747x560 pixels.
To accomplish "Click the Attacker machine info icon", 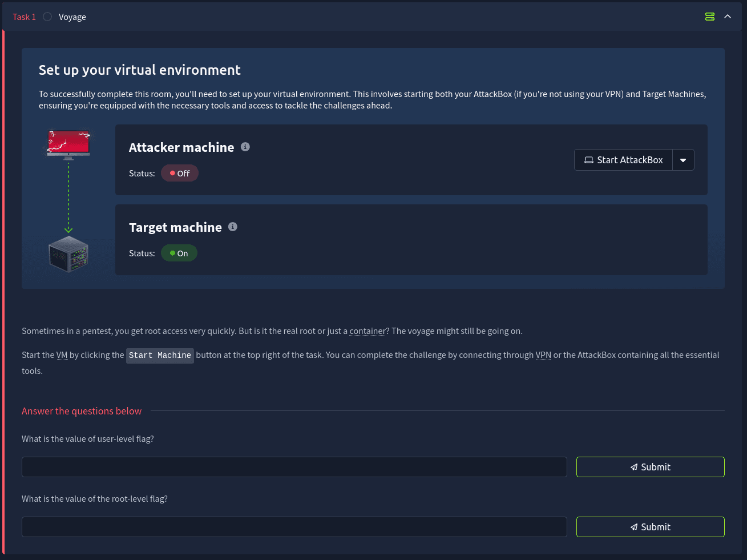I will pyautogui.click(x=245, y=147).
